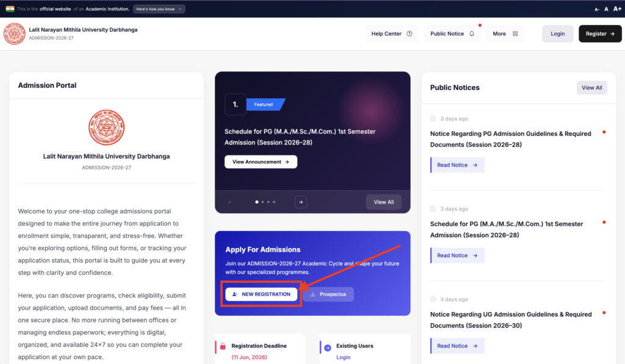Image resolution: width=625 pixels, height=364 pixels.
Task: Open the Help Center menu item
Action: tap(391, 34)
